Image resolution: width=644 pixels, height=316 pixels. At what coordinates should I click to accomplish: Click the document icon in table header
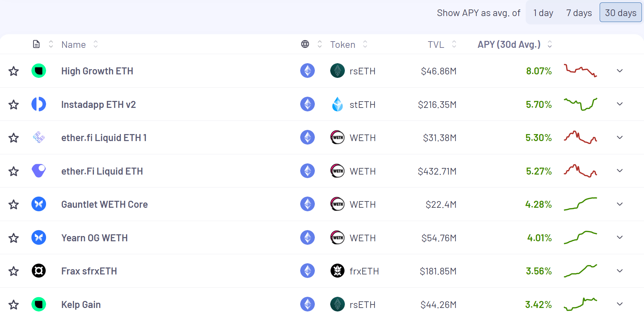tap(36, 44)
